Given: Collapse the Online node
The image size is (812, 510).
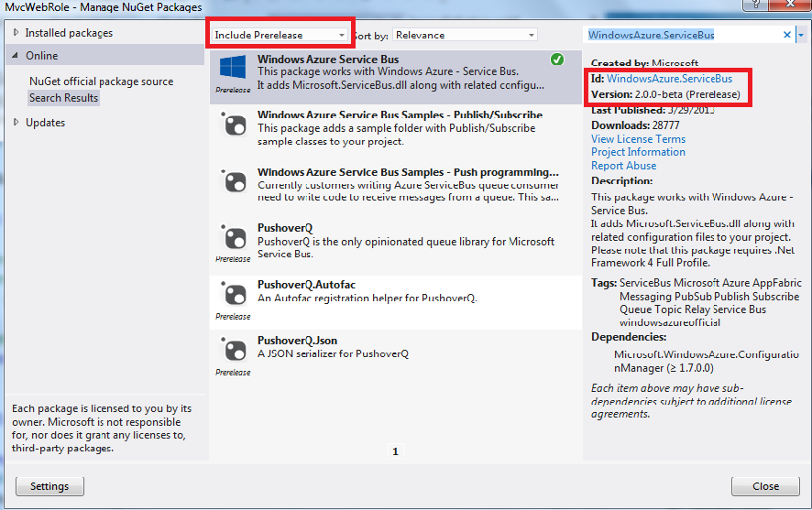Looking at the screenshot, I should click(x=15, y=55).
